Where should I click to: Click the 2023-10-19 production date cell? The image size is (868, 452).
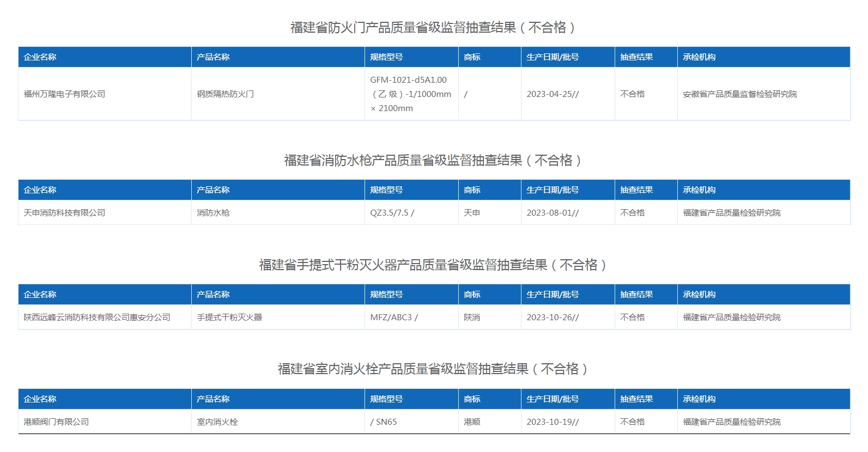click(553, 422)
